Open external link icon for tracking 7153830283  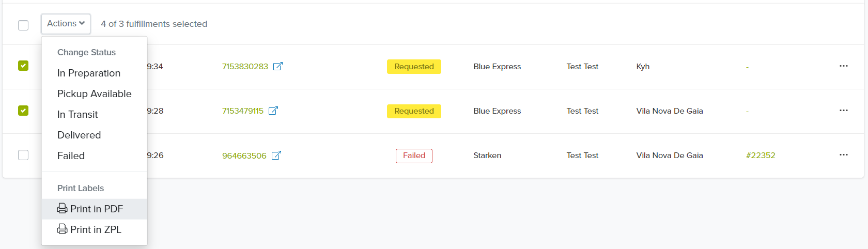pyautogui.click(x=278, y=66)
